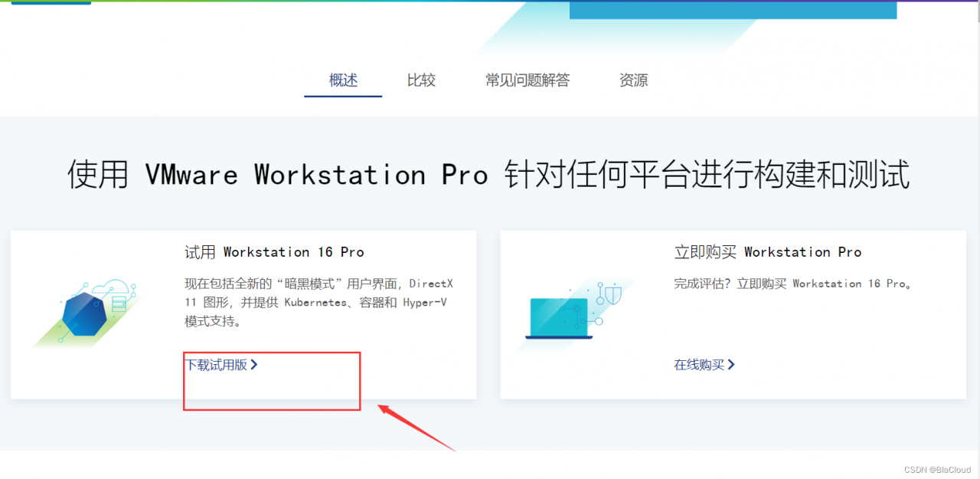Select the 资源 tab
This screenshot has height=479, width=980.
point(633,80)
